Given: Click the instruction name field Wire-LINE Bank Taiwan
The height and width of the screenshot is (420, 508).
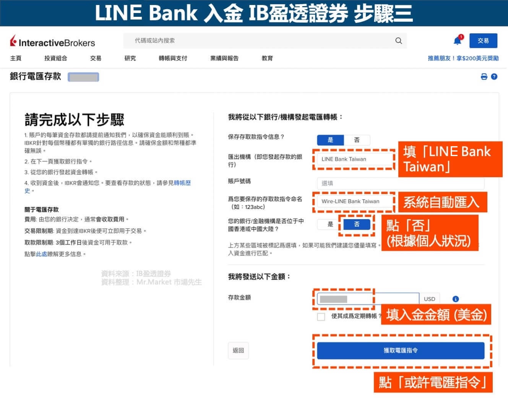Looking at the screenshot, I should pos(355,201).
